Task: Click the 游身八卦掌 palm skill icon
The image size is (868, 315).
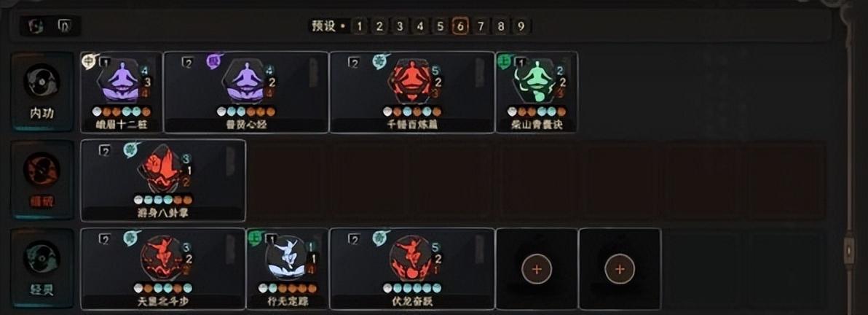Action: coord(163,169)
